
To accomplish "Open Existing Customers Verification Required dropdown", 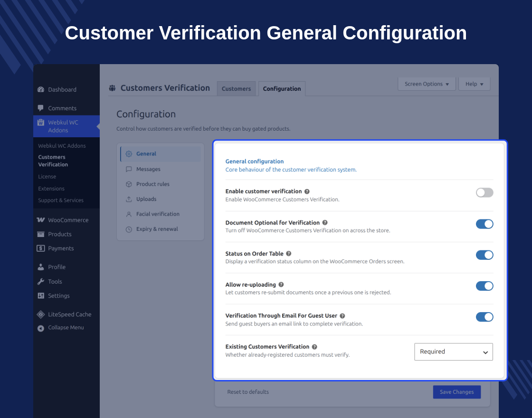I will click(454, 352).
